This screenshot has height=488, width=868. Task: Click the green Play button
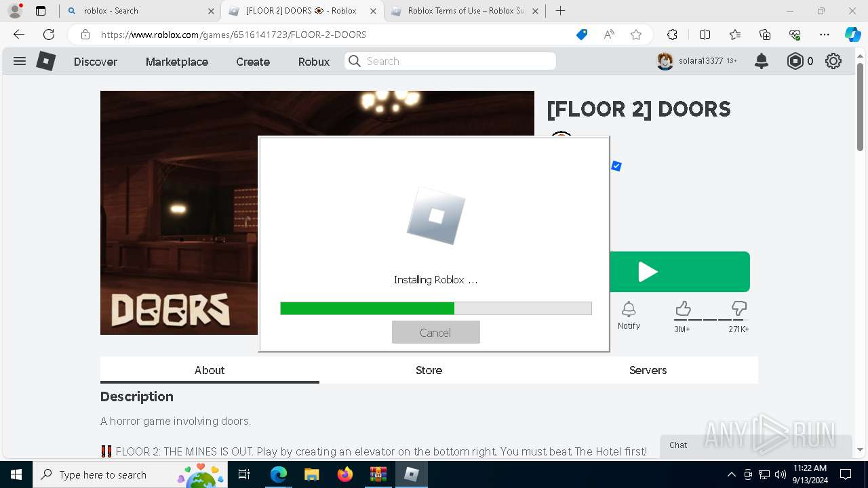[x=679, y=272]
